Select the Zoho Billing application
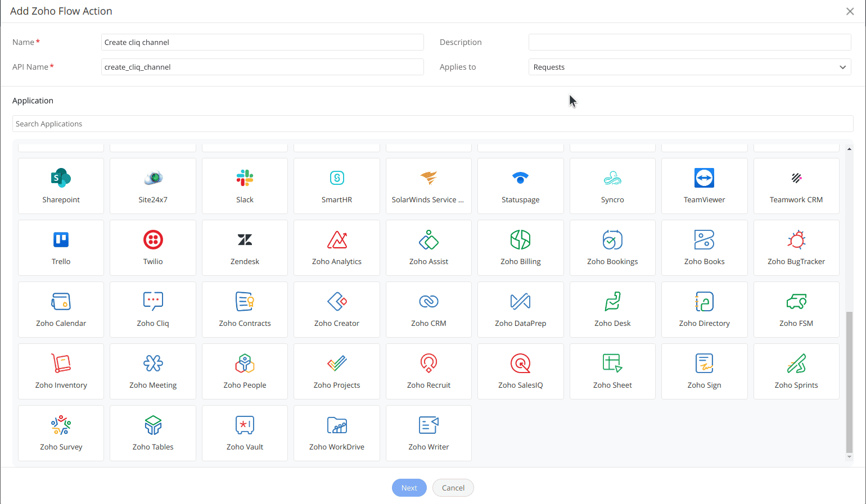866x504 pixels. point(521,248)
